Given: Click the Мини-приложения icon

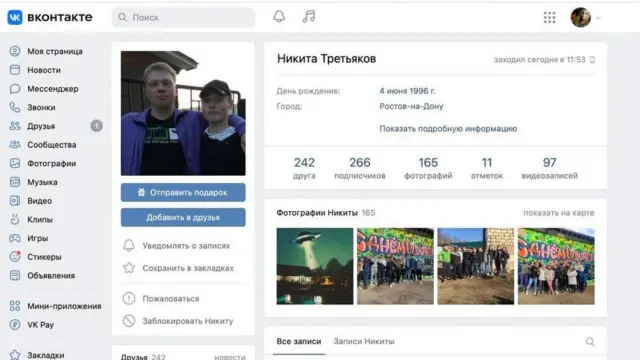Looking at the screenshot, I should tap(15, 306).
